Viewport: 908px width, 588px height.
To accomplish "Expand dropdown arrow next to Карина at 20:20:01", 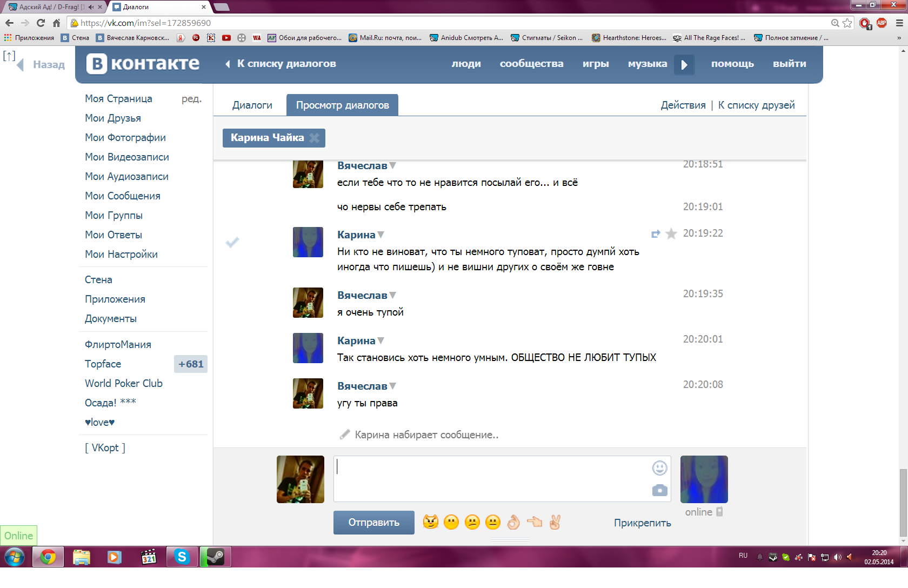I will point(381,340).
